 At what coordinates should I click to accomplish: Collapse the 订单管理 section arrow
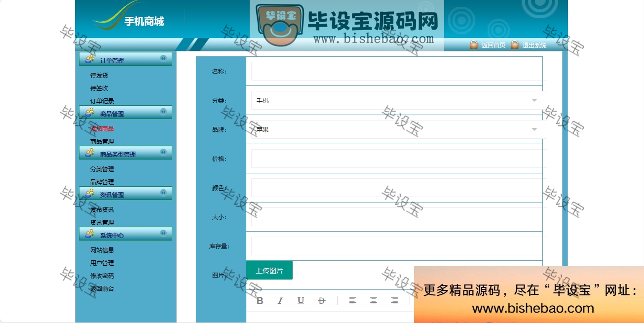tap(163, 58)
